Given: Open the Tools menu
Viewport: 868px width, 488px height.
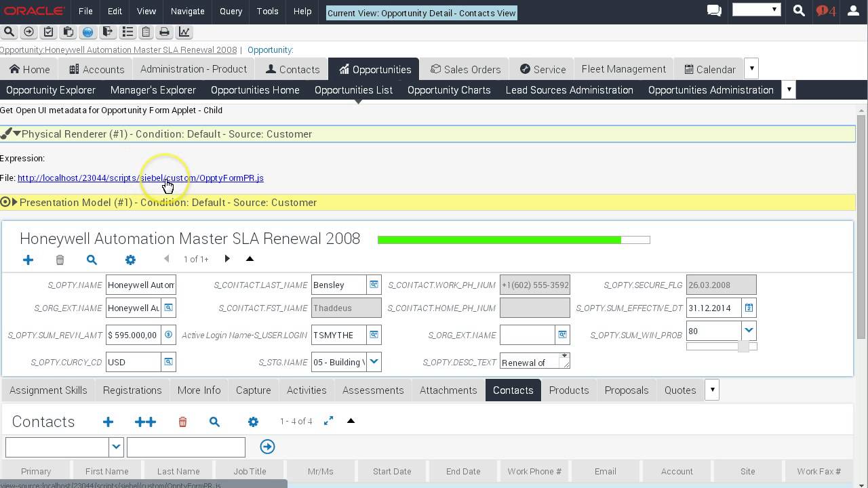Looking at the screenshot, I should (267, 11).
